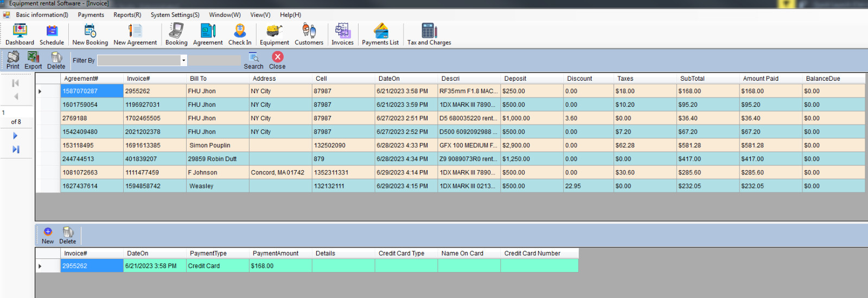Open System Settings menu
The image size is (868, 298).
click(175, 15)
